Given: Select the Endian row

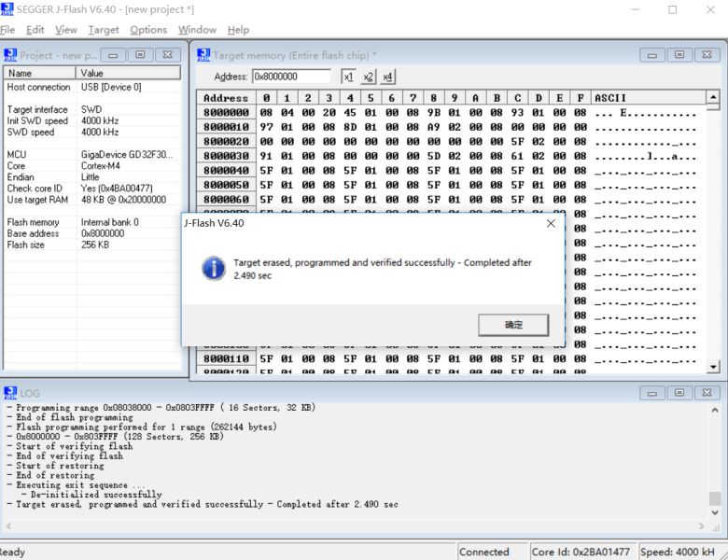Looking at the screenshot, I should coord(92,177).
